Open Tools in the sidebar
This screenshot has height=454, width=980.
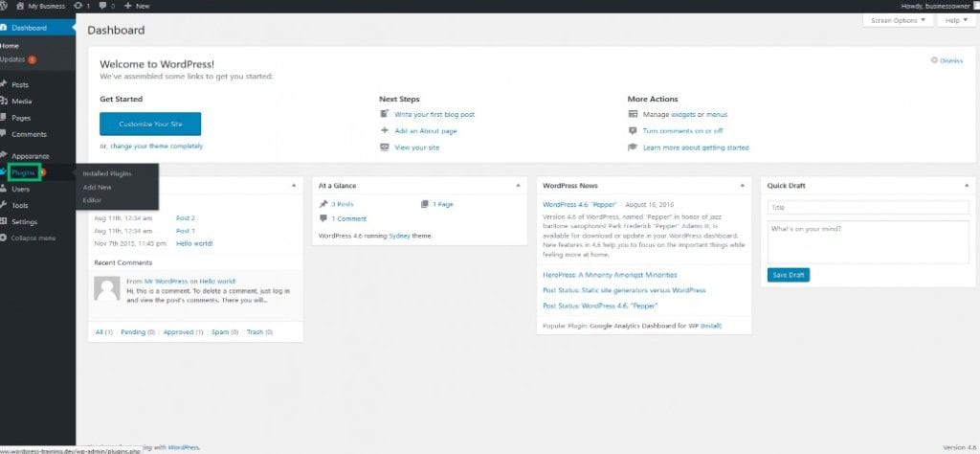(x=20, y=205)
